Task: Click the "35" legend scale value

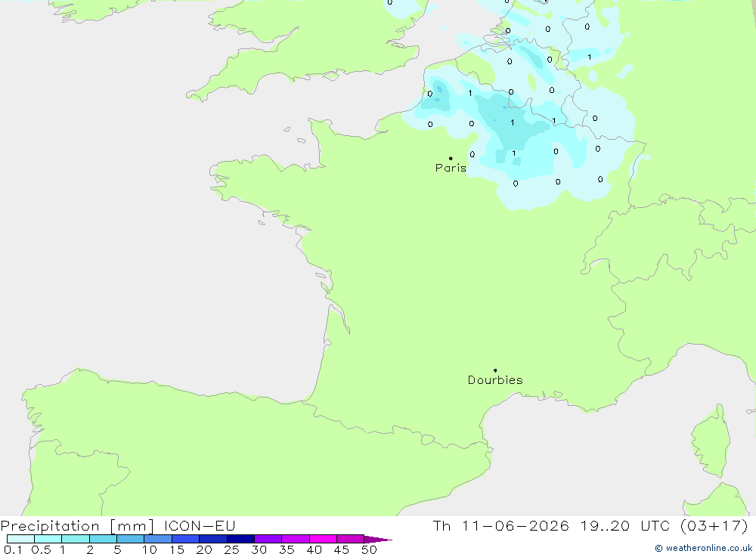Action: (287, 549)
